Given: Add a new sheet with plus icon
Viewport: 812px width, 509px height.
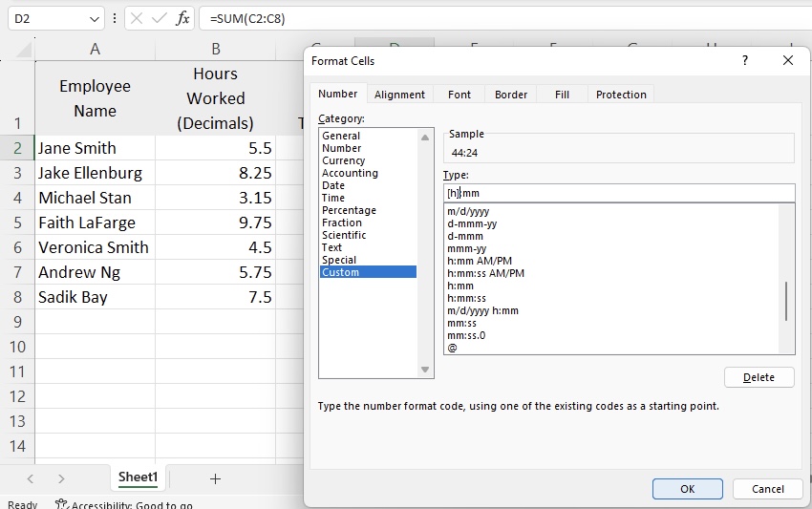Looking at the screenshot, I should click(x=216, y=479).
